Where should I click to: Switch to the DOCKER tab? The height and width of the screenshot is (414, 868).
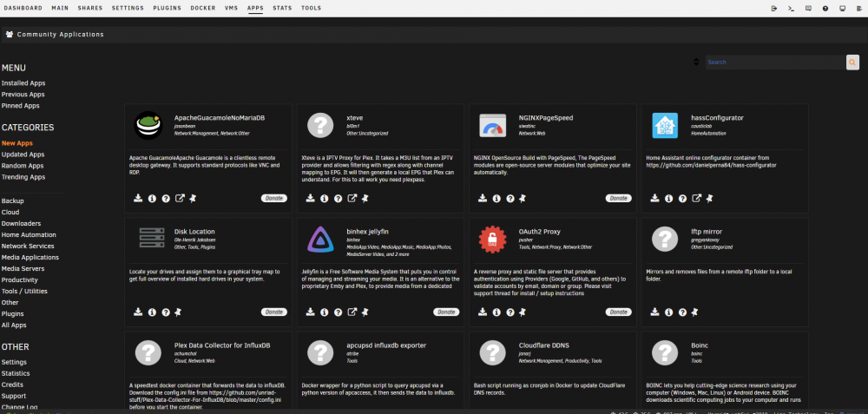[203, 9]
